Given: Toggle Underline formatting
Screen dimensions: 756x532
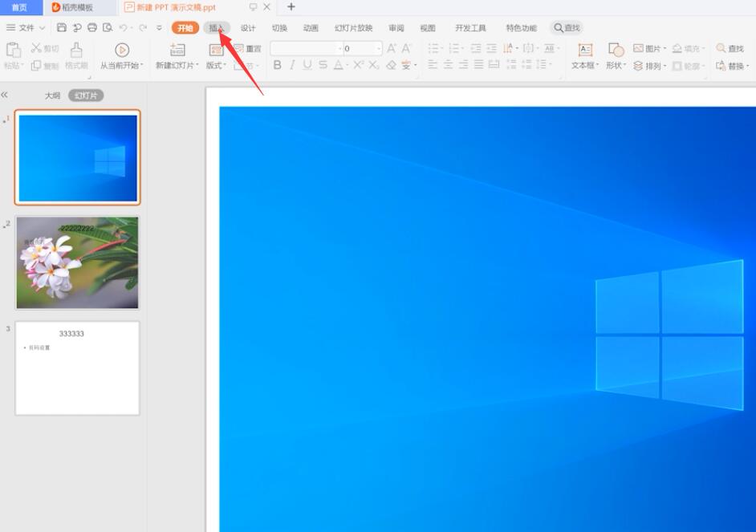Looking at the screenshot, I should [307, 64].
